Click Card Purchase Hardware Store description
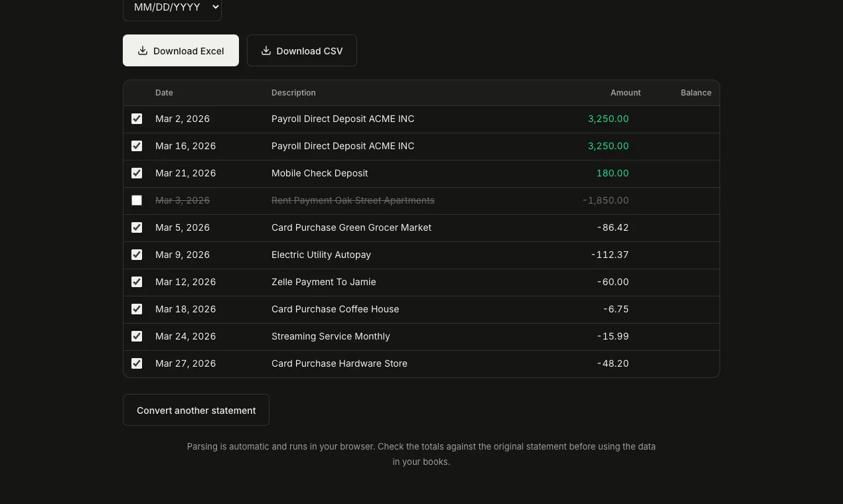 (x=339, y=363)
